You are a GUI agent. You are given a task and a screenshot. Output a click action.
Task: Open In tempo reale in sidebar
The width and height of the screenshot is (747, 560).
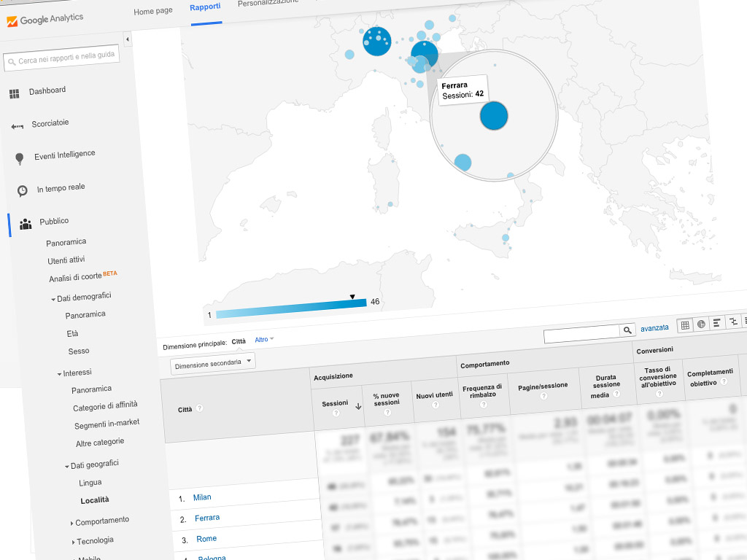[61, 188]
